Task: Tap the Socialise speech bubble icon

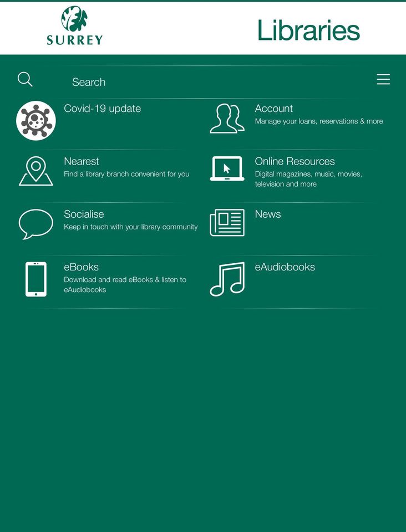Action: coord(36,224)
